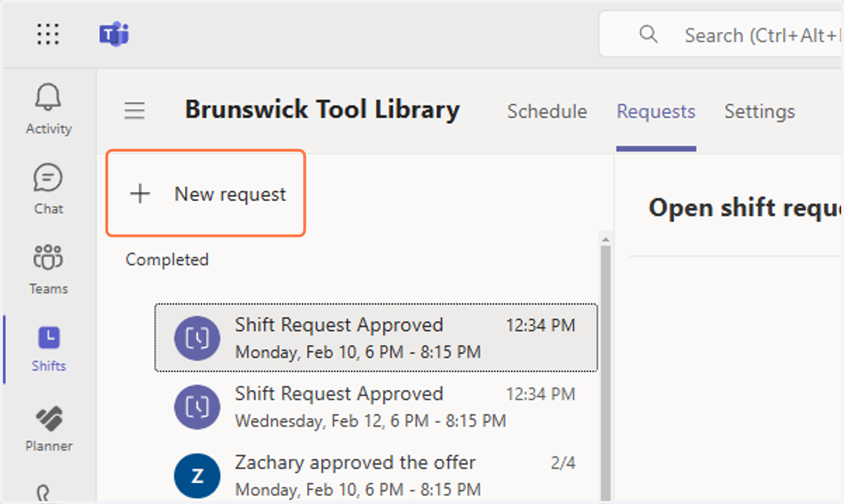The height and width of the screenshot is (504, 844).
Task: Click the 'Completed' section heading
Action: [x=167, y=259]
